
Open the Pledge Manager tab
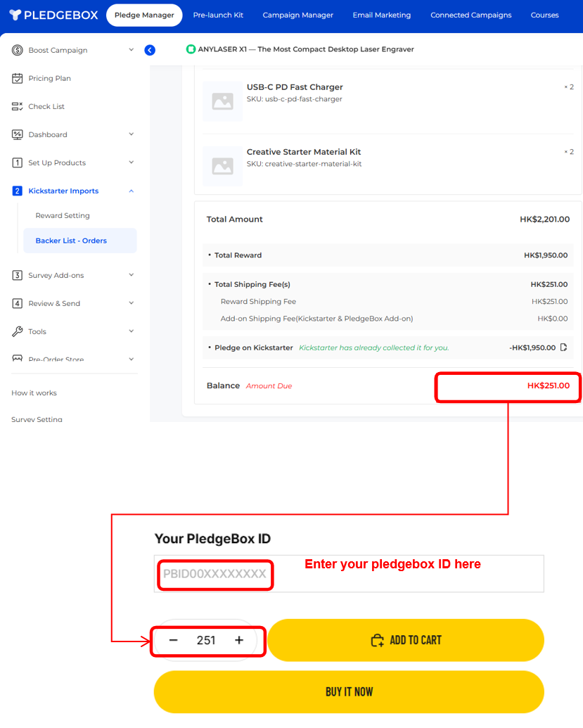tap(144, 15)
